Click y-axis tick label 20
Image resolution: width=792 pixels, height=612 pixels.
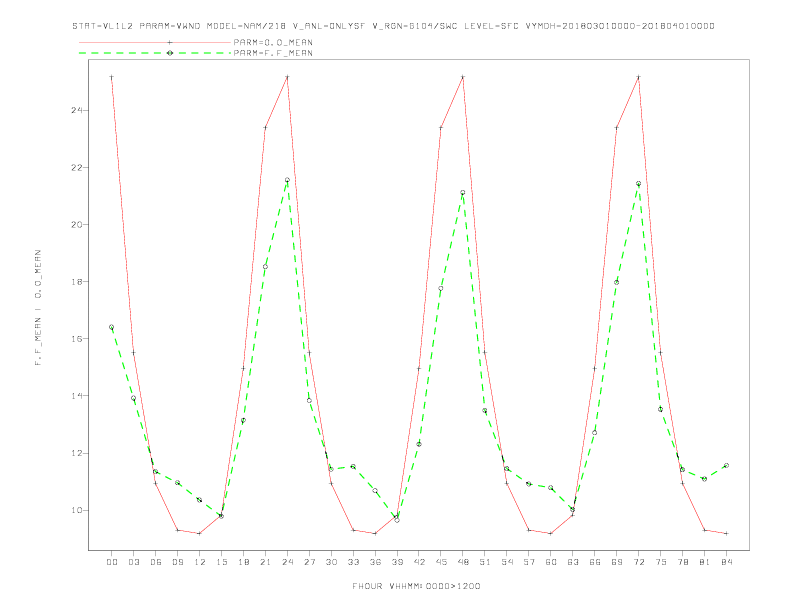77,224
